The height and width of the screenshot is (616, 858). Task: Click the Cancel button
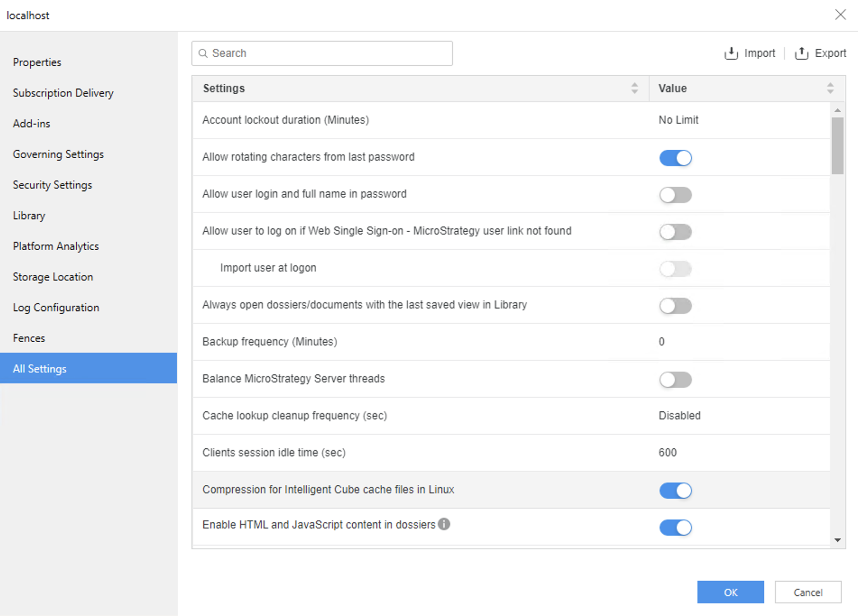click(807, 592)
